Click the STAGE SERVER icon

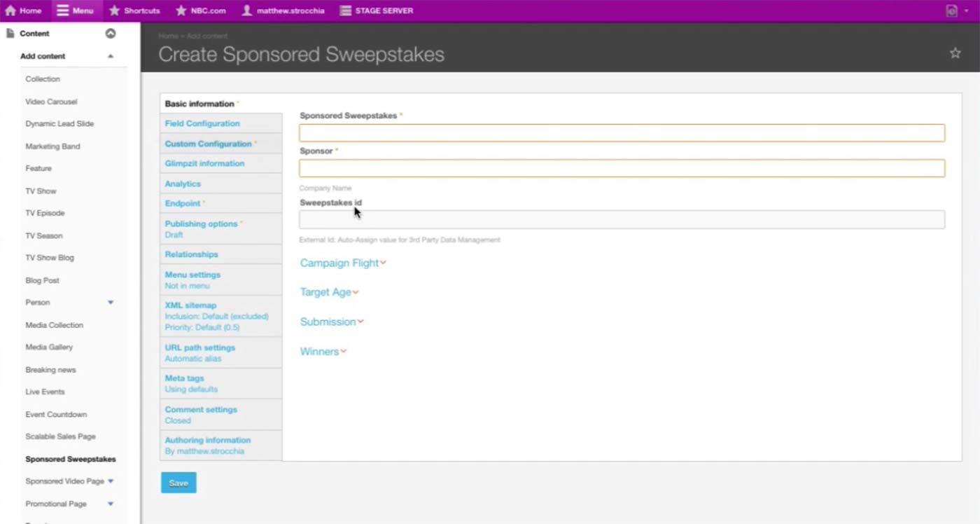pos(345,11)
